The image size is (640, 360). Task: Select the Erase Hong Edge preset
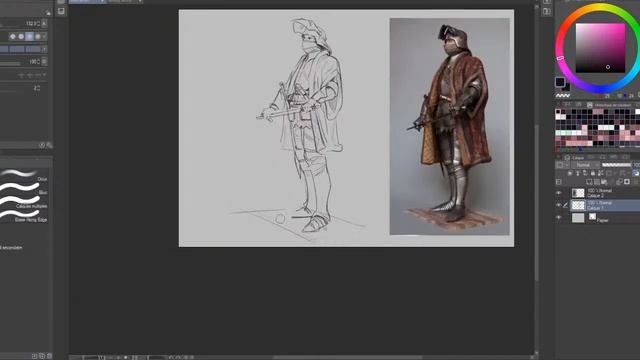(25, 215)
